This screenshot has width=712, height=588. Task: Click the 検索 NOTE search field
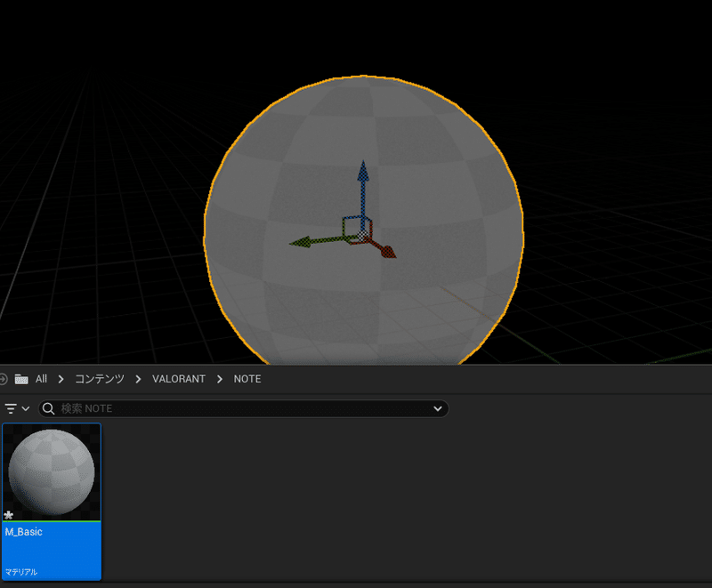coord(243,408)
